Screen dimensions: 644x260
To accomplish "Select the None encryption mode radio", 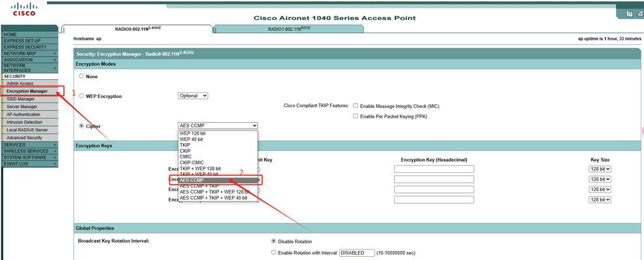I will pos(81,76).
